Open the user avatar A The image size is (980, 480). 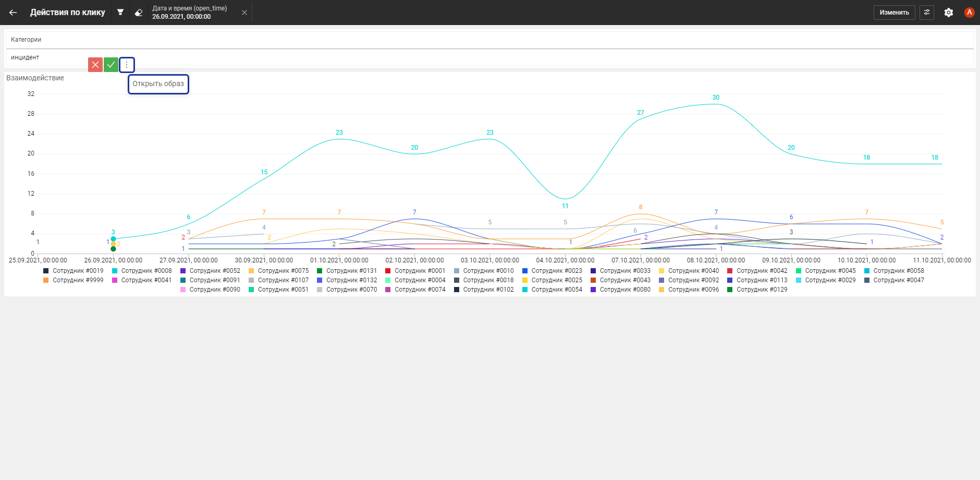[969, 13]
